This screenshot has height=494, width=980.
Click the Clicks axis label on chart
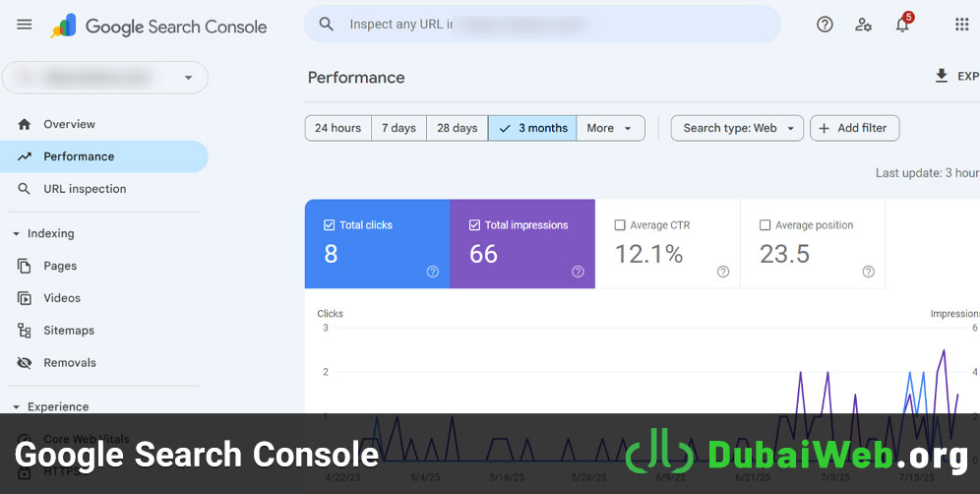tap(330, 314)
